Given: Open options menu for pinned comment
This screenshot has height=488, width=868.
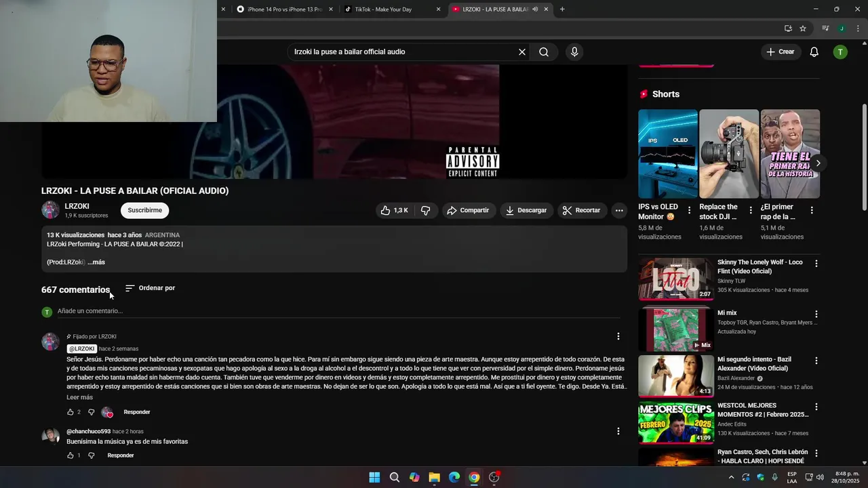Looking at the screenshot, I should point(618,336).
